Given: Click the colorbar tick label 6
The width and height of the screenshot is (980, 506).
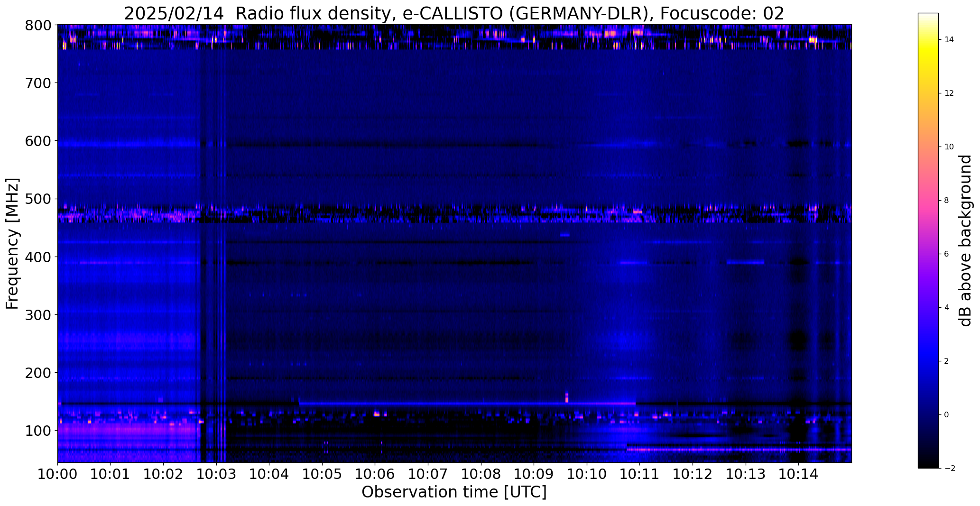Looking at the screenshot, I should pyautogui.click(x=947, y=254).
